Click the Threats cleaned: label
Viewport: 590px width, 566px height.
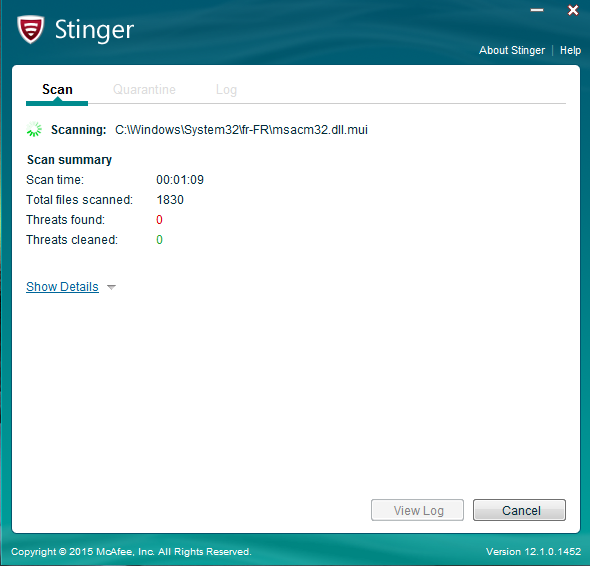[72, 240]
